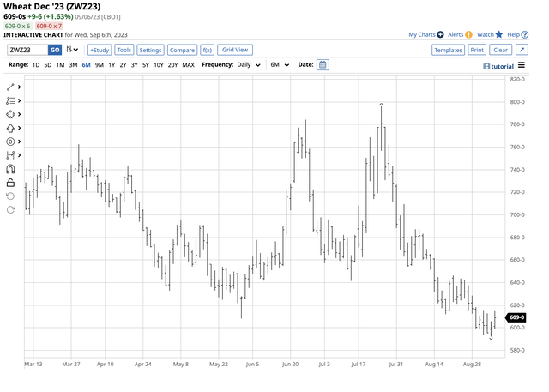This screenshot has height=392, width=549.
Task: Select the 1Y range
Action: click(x=112, y=65)
